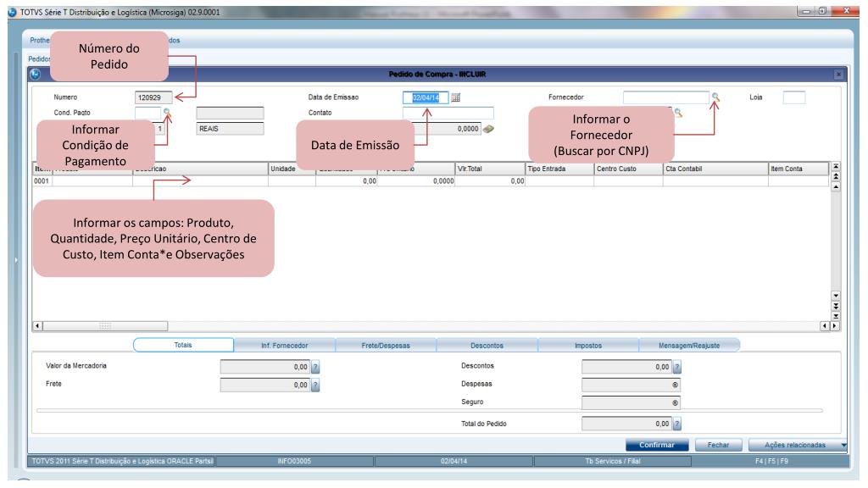This screenshot has width=868, height=488.
Task: Click the TOTVS application icon in title bar
Action: coord(12,12)
